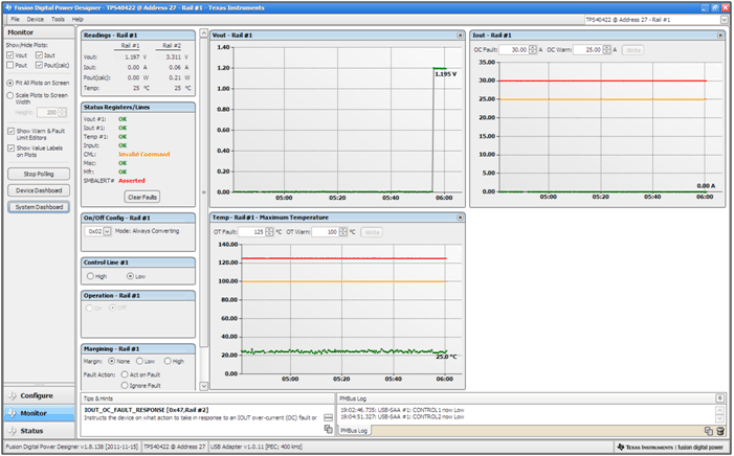Open the Device menu

click(35, 19)
